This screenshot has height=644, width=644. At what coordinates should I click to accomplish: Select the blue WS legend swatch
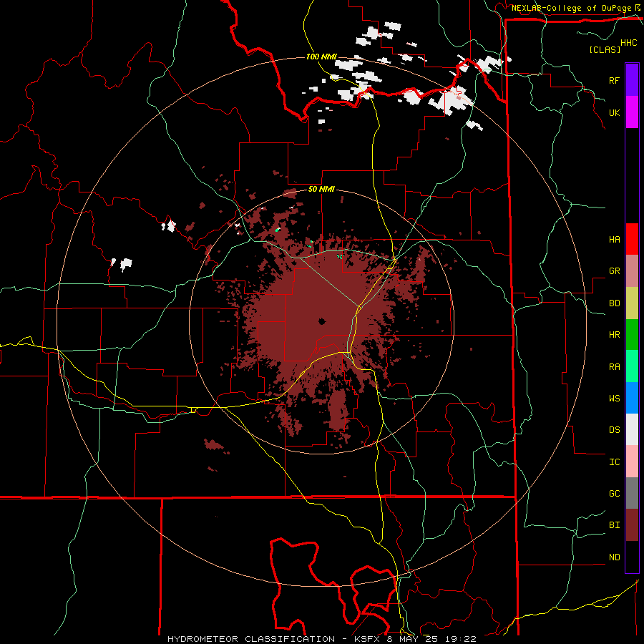tap(632, 398)
